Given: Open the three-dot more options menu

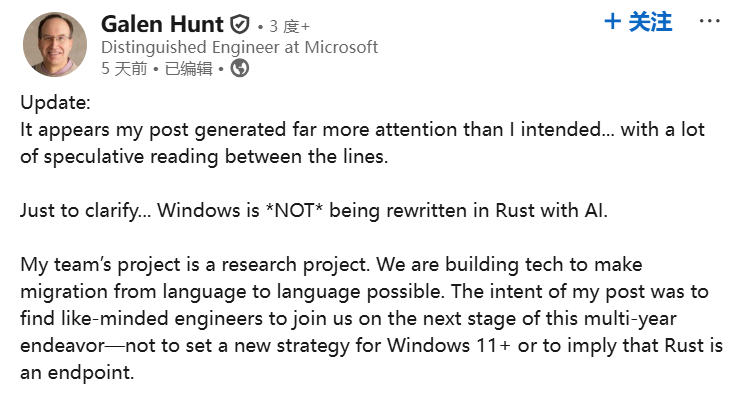Looking at the screenshot, I should (x=709, y=22).
